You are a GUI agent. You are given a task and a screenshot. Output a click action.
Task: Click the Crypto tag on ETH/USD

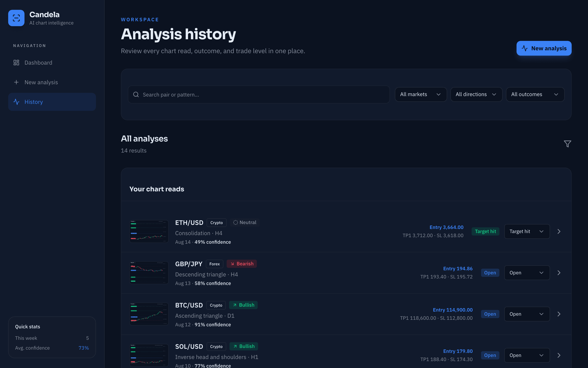pos(216,223)
